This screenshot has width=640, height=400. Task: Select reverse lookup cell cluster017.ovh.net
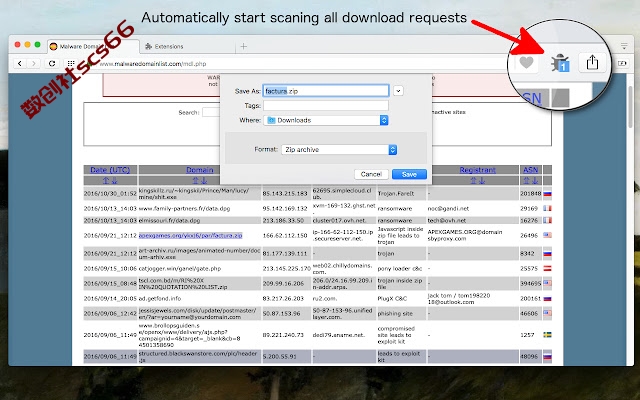point(338,220)
